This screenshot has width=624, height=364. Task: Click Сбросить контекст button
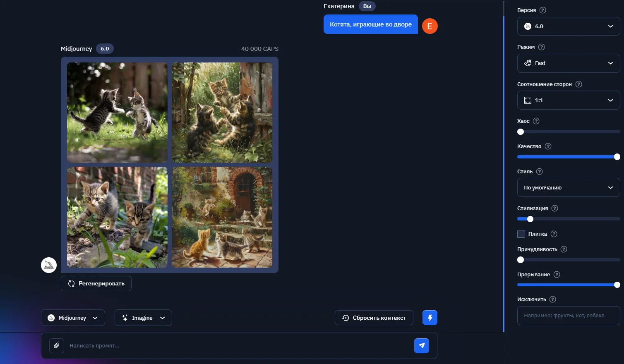point(374,318)
